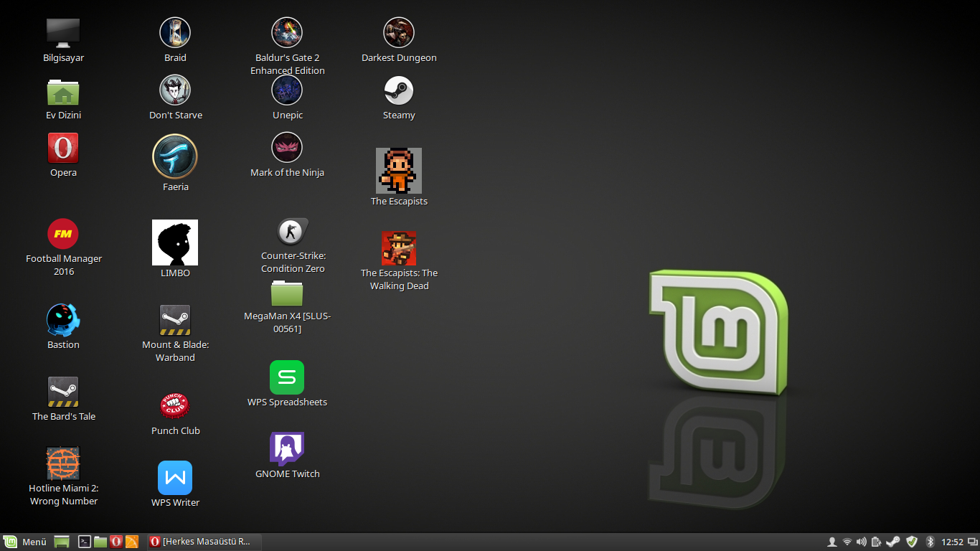Select the Steamy desktop icon
Viewport: 980px width, 551px height.
click(x=399, y=90)
